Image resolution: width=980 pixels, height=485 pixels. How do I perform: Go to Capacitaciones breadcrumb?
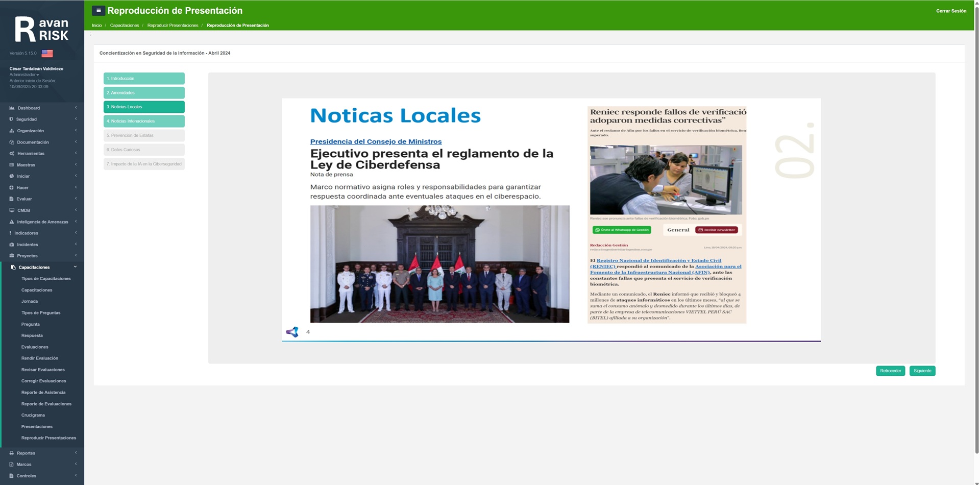[x=125, y=26]
